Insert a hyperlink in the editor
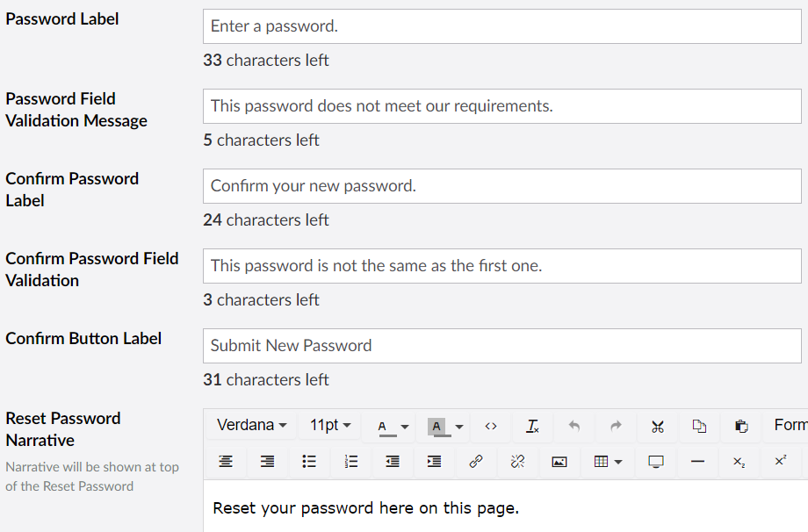808x532 pixels. [x=476, y=462]
